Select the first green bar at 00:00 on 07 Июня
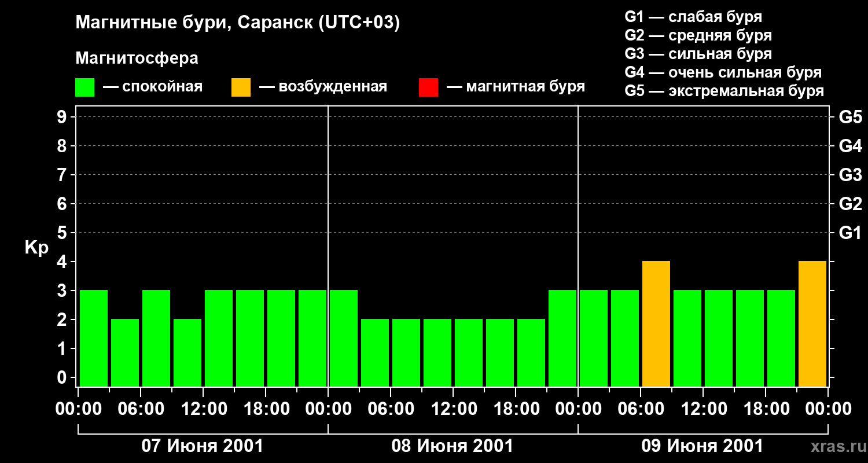The width and height of the screenshot is (868, 463). pyautogui.click(x=94, y=339)
